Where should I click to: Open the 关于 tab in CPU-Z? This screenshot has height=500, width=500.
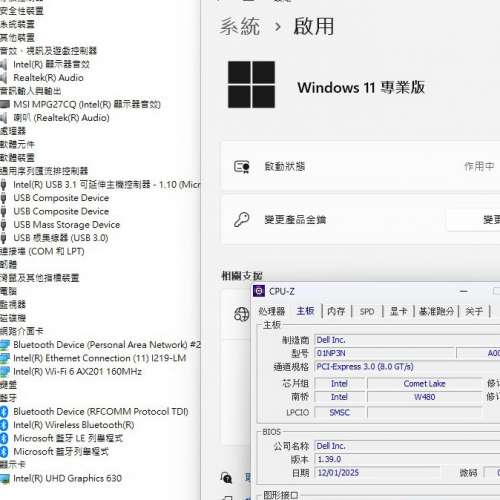point(474,311)
